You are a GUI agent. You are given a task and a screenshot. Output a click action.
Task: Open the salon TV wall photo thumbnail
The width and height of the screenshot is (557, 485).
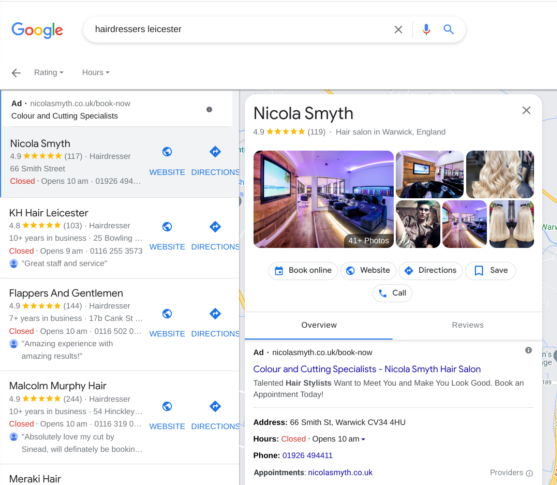click(x=429, y=174)
